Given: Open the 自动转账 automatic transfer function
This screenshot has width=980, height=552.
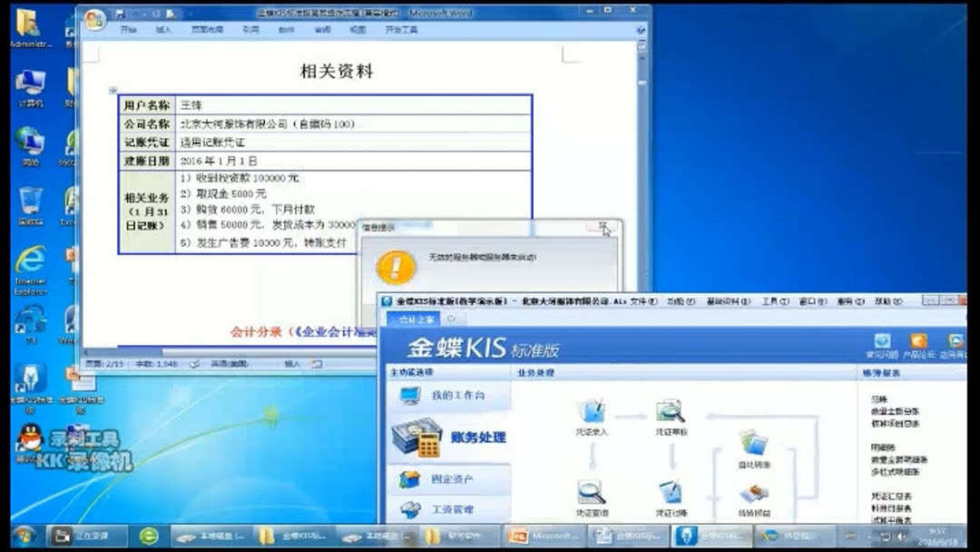Looking at the screenshot, I should point(753,446).
